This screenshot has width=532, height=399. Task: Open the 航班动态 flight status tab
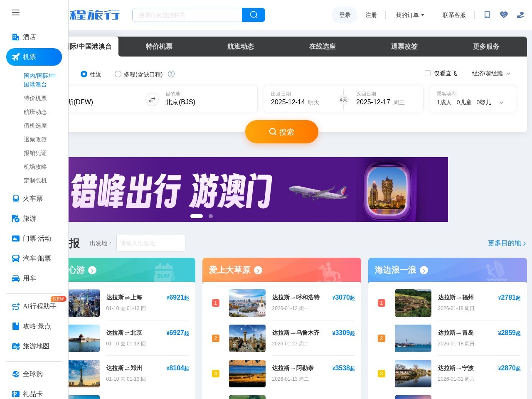(x=240, y=47)
